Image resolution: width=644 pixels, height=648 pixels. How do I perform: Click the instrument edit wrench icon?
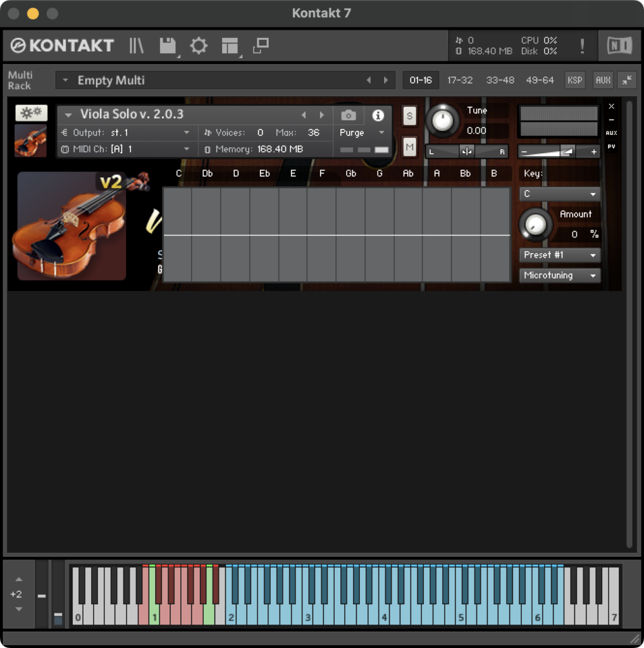(32, 113)
